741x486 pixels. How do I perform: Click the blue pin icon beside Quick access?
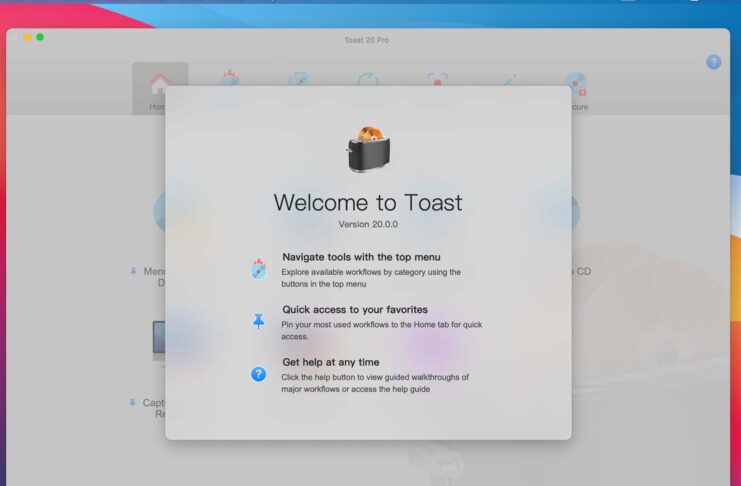tap(258, 321)
